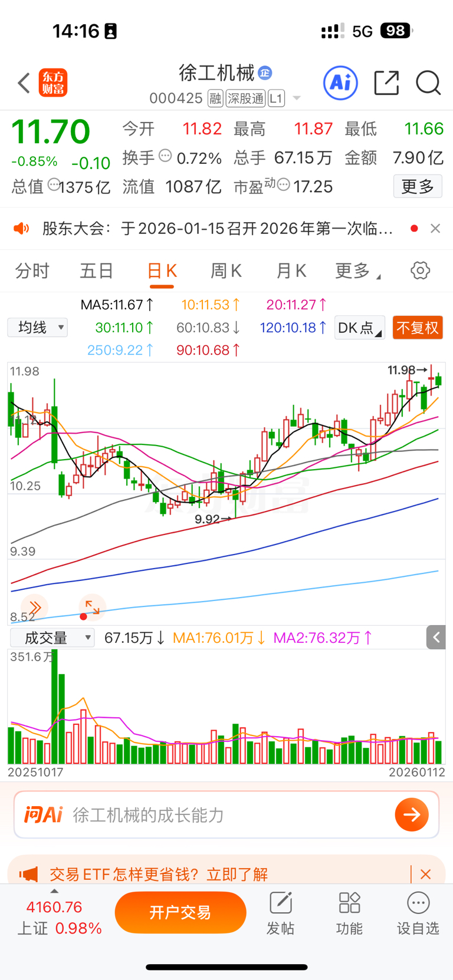Switch to the 分时 tab
This screenshot has height=980, width=453.
pos(32,270)
